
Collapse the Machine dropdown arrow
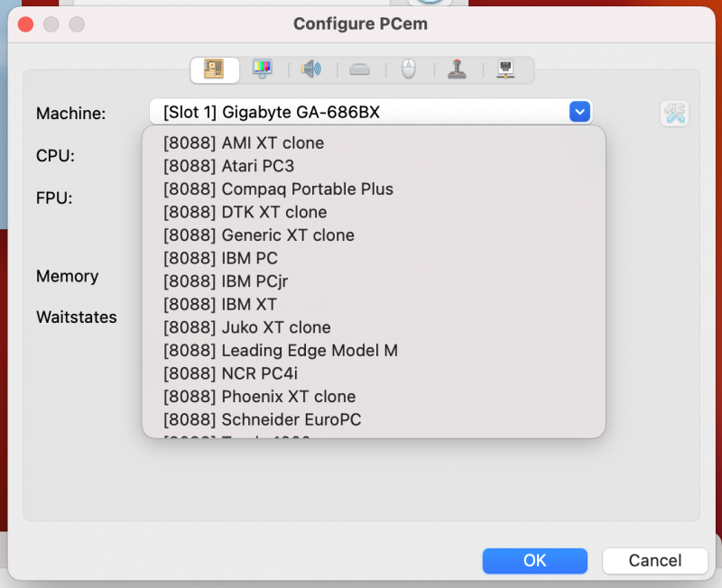click(579, 112)
